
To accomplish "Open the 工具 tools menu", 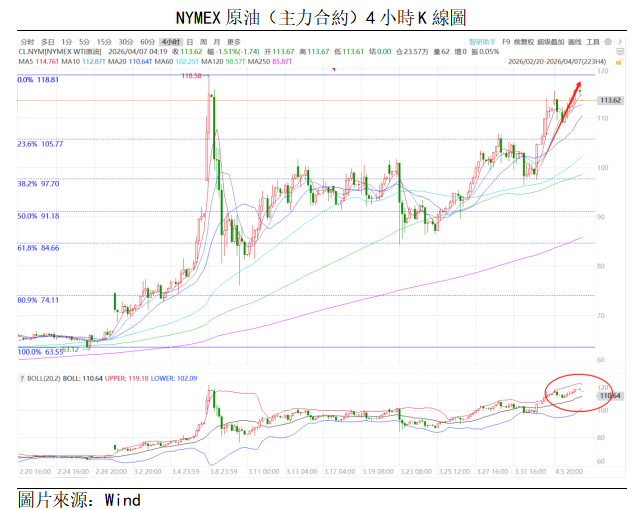I will pos(593,42).
